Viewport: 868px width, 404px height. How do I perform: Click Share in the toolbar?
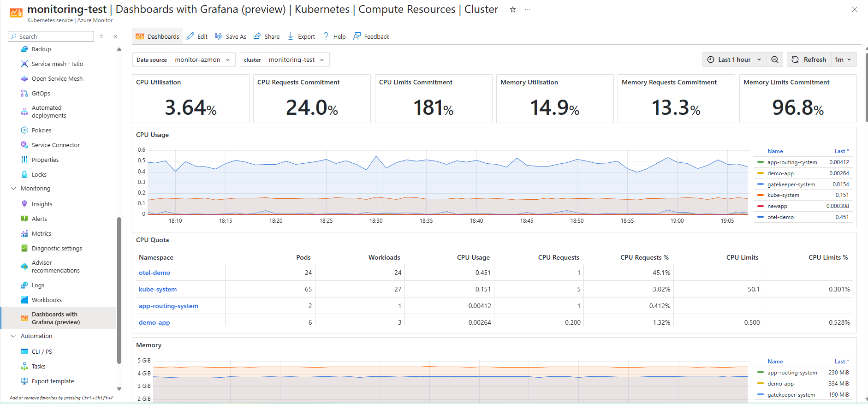[267, 36]
